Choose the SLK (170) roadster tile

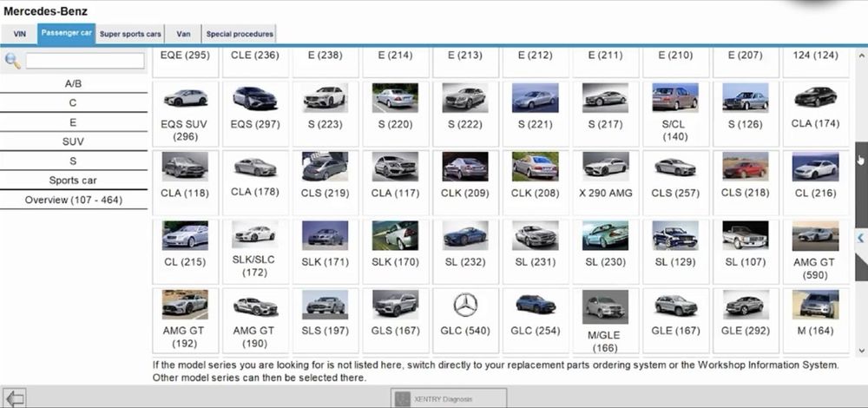point(395,252)
